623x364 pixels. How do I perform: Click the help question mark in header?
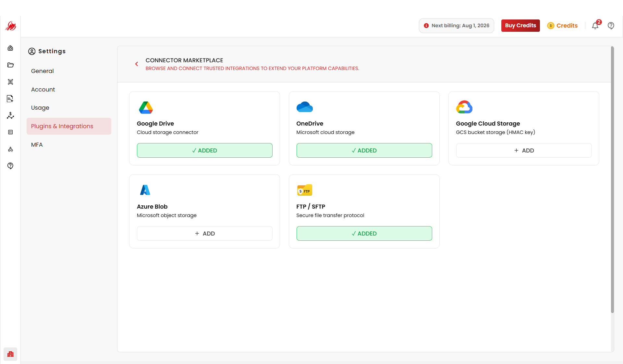pyautogui.click(x=611, y=26)
